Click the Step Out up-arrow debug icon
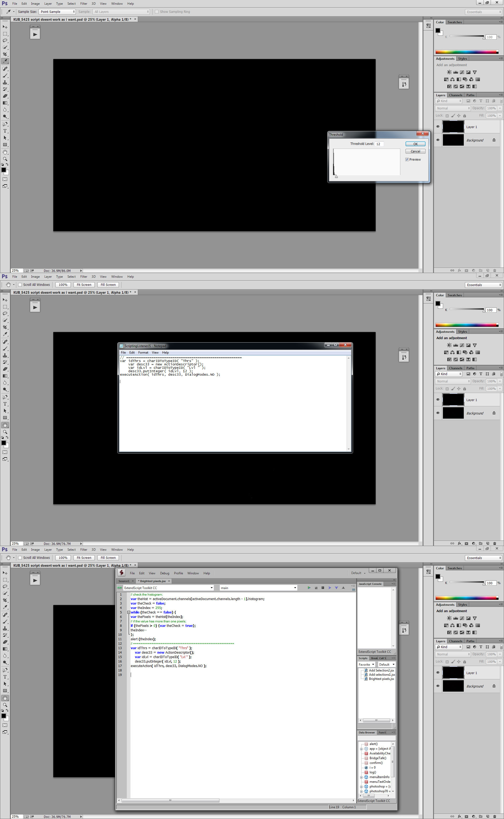 [x=343, y=588]
